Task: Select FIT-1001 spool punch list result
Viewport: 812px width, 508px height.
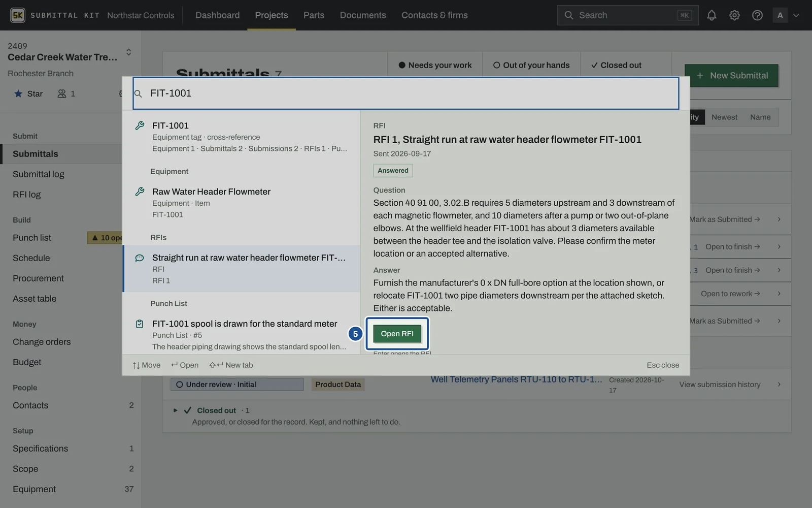Action: click(242, 335)
